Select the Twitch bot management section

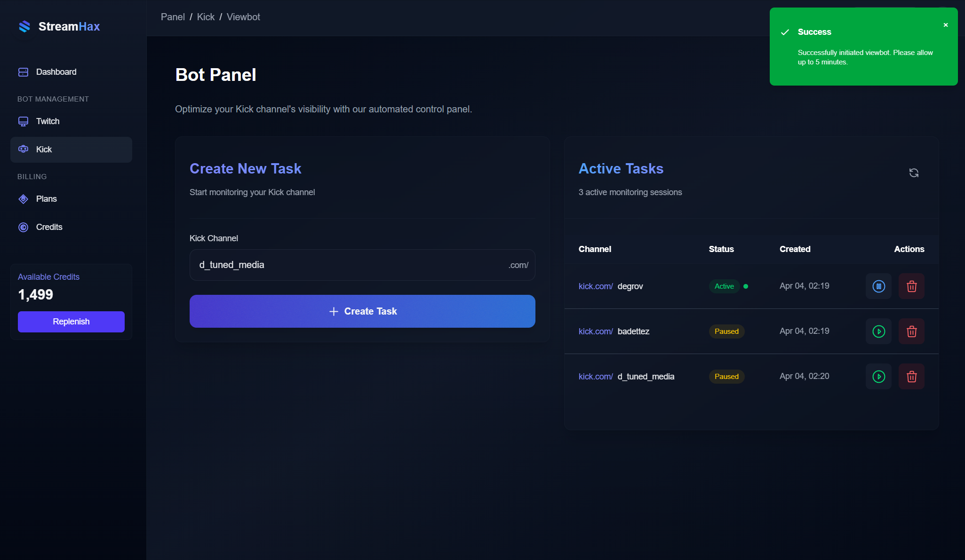(x=47, y=121)
